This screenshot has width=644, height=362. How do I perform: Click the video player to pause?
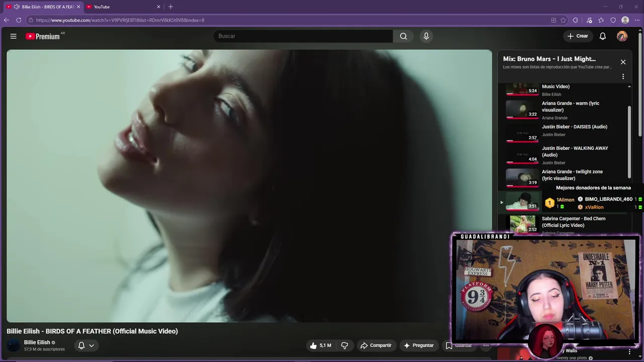click(249, 186)
